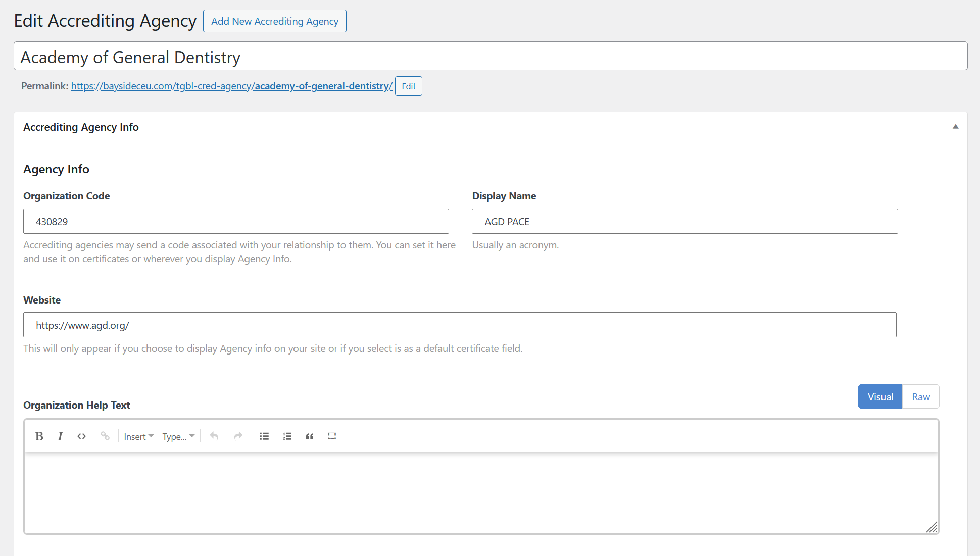Toggle bold formatting in help text editor

(39, 436)
